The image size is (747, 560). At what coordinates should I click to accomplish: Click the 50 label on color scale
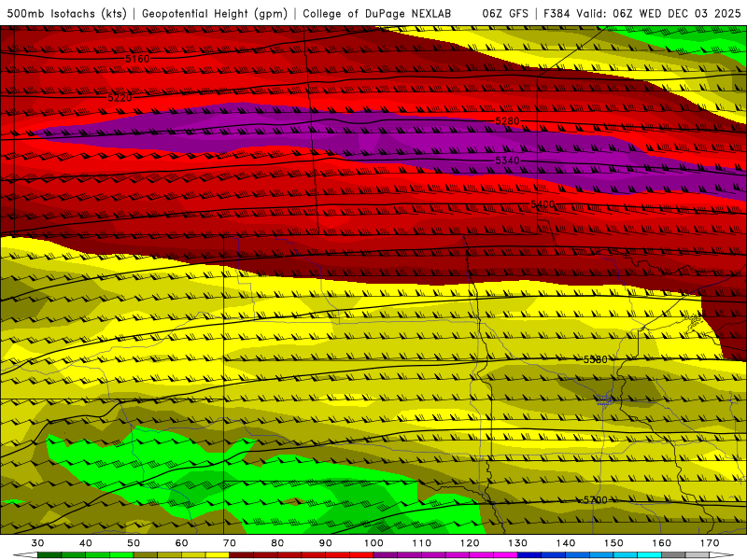[x=134, y=543]
